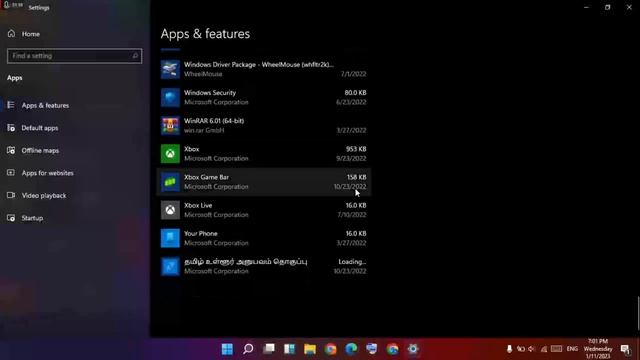Click the Apps for websites sidebar icon

(x=11, y=173)
